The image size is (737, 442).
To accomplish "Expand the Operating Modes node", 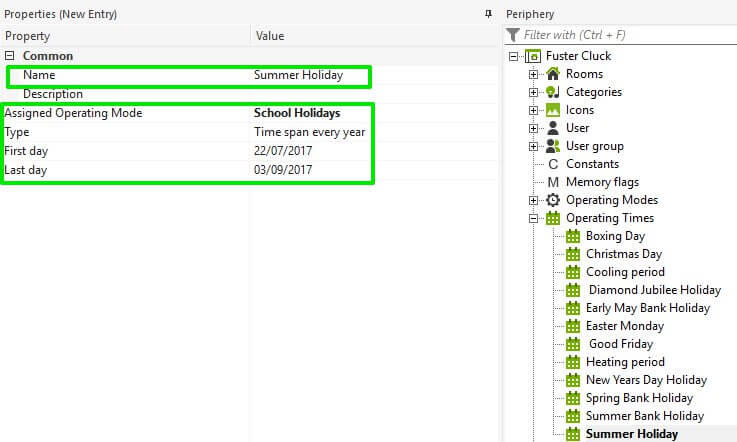I will (534, 200).
